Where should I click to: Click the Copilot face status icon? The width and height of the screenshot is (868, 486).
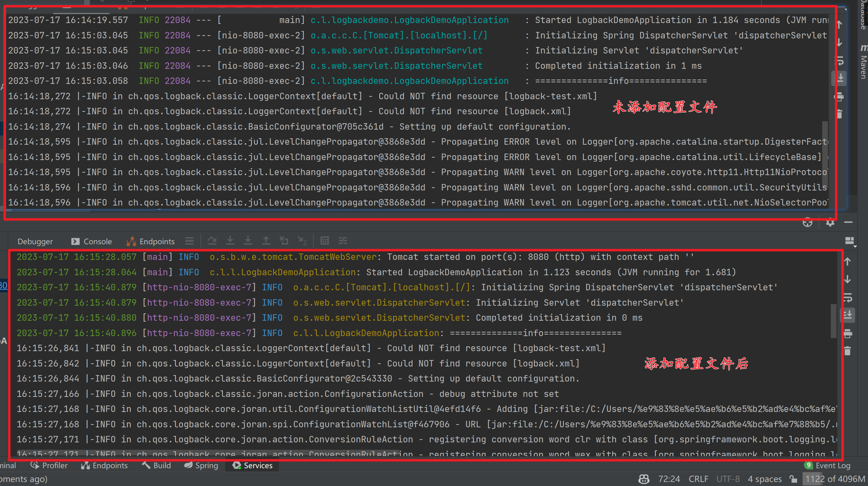click(644, 479)
